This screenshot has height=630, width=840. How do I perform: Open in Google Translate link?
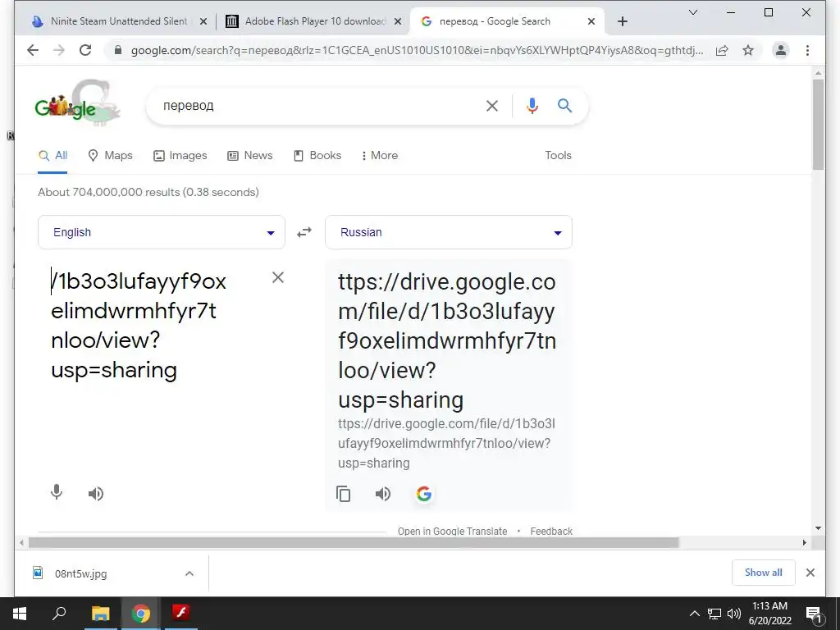[452, 531]
